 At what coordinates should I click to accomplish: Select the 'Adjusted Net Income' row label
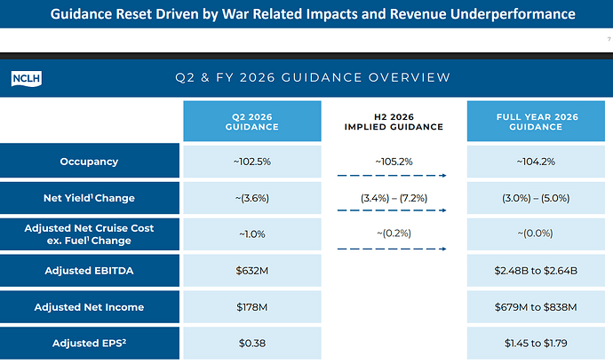coord(90,307)
